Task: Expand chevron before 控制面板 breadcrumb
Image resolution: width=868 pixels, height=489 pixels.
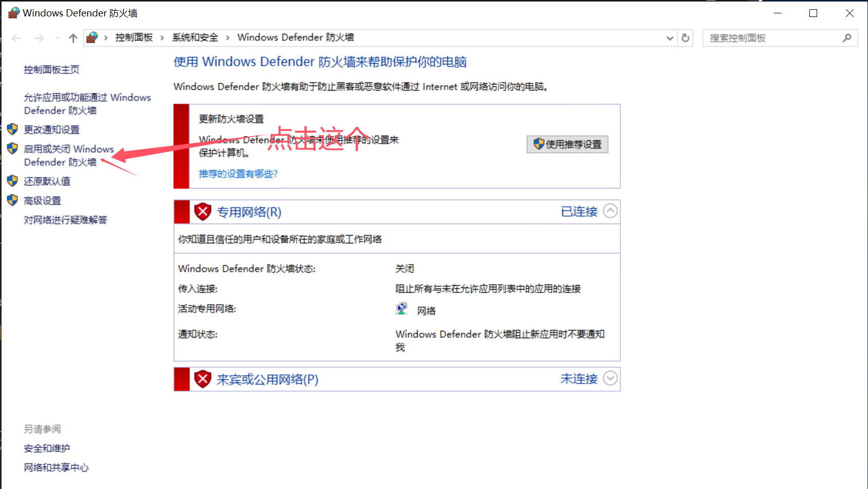Action: (106, 38)
